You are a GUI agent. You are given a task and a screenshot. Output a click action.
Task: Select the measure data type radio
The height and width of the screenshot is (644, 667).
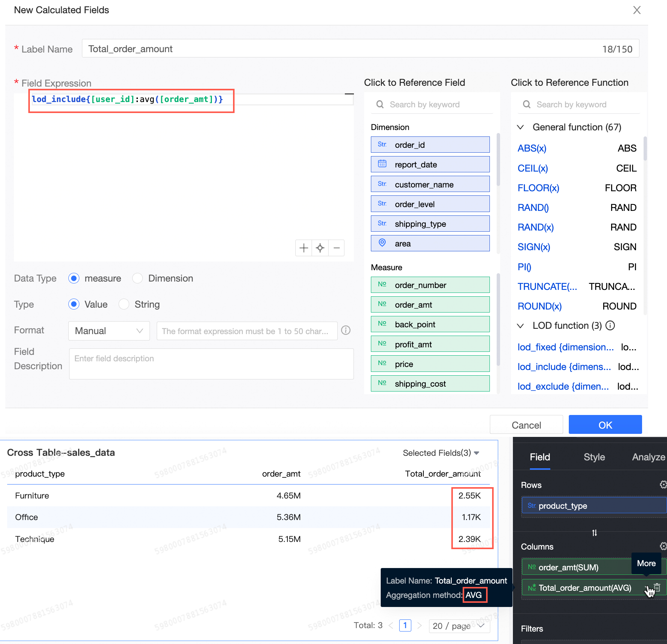click(x=74, y=279)
